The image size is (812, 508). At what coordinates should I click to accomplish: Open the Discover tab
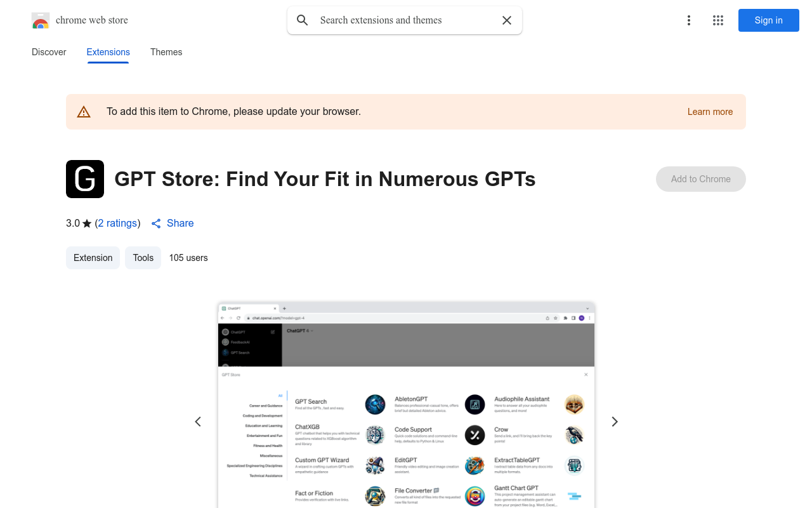[49, 52]
